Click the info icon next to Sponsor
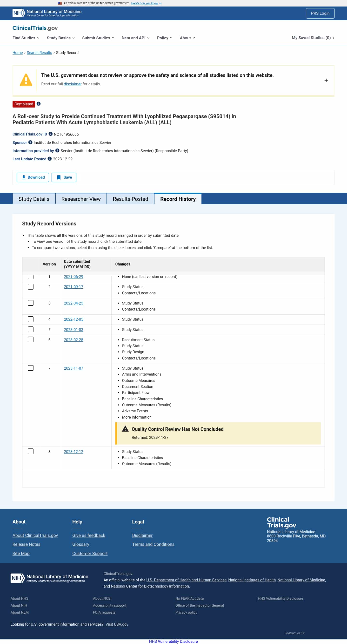The image size is (347, 644). click(30, 142)
